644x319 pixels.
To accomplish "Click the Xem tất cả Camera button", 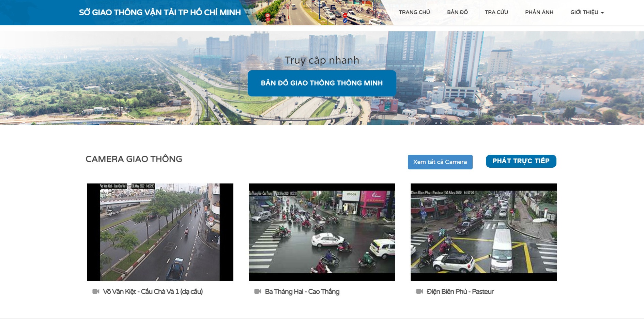I will click(440, 162).
